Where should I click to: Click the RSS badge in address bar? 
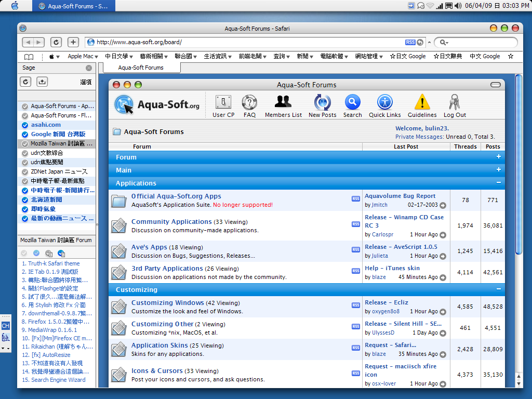pyautogui.click(x=410, y=42)
